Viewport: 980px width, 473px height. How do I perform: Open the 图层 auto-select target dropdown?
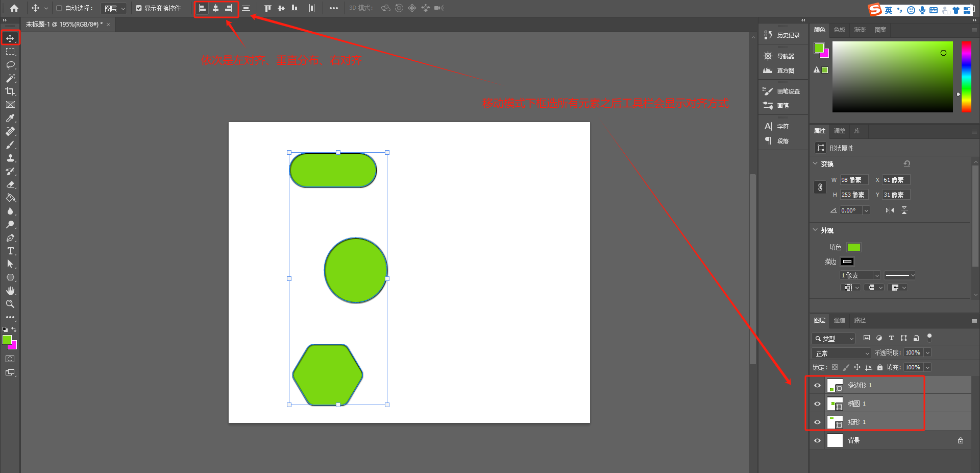113,8
